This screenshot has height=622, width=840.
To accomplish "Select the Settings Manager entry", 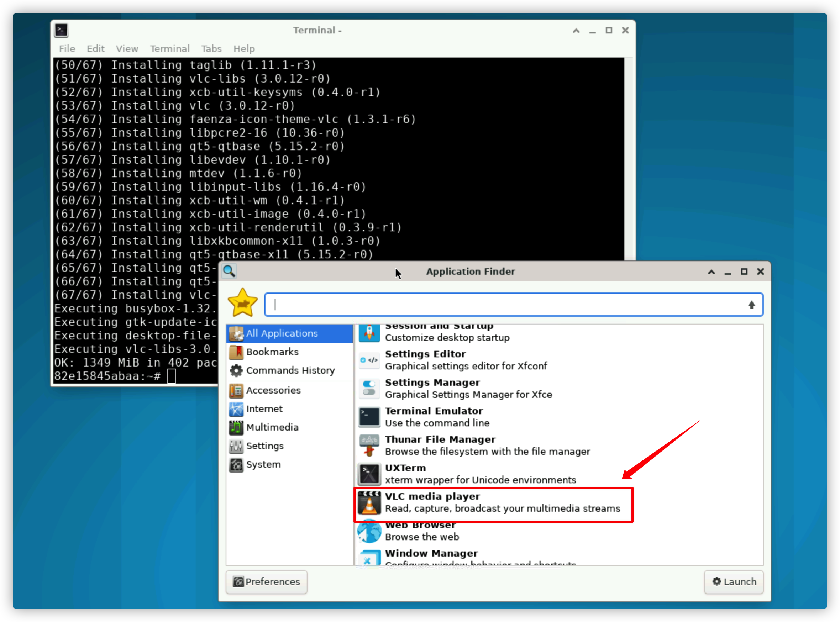I will 432,388.
